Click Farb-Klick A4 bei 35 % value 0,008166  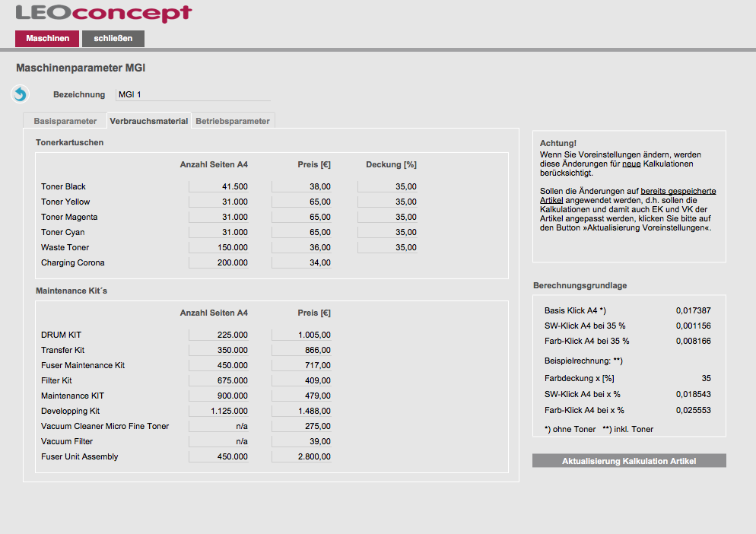pos(694,341)
